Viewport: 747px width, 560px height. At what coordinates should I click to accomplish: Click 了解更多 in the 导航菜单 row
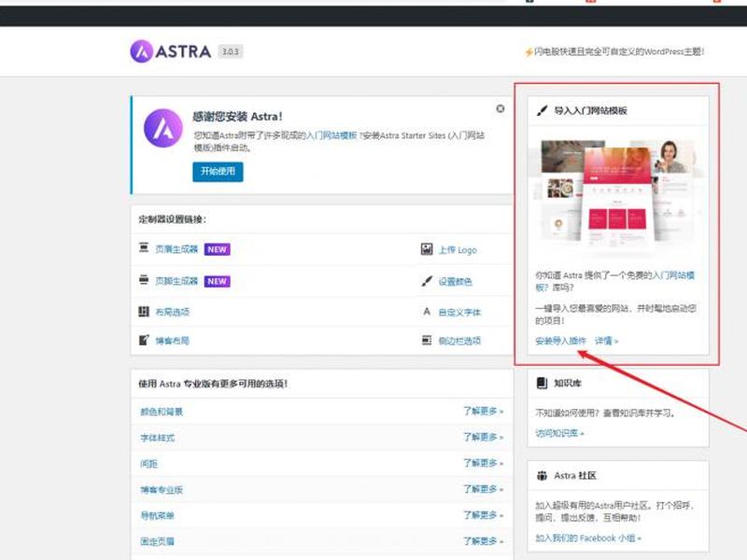pos(483,515)
